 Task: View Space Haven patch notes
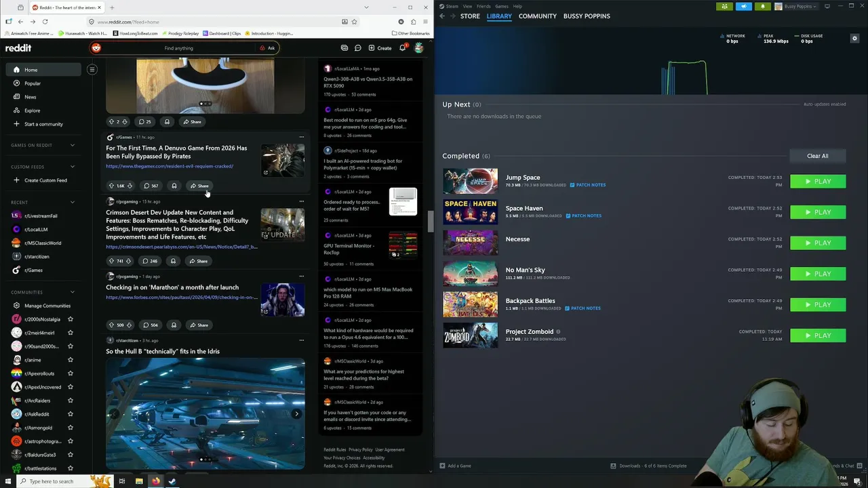click(x=583, y=216)
